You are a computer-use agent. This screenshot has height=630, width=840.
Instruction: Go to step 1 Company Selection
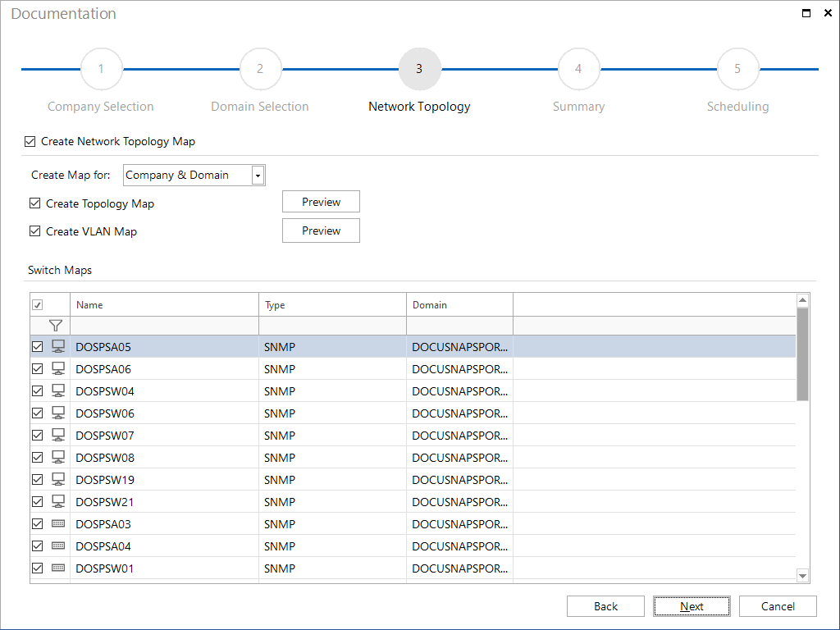(101, 69)
